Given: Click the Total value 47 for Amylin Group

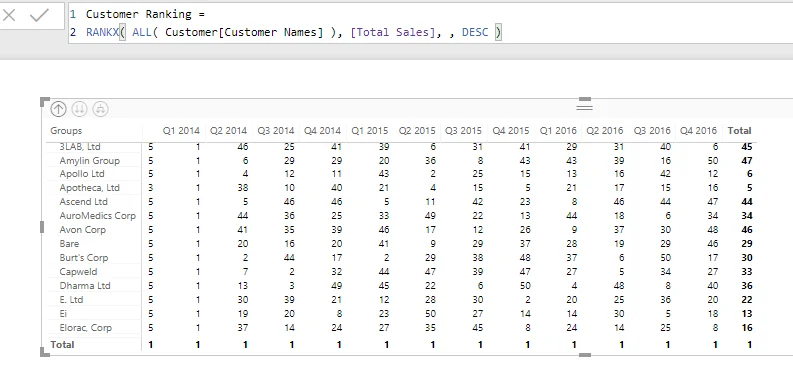Looking at the screenshot, I should [746, 161].
